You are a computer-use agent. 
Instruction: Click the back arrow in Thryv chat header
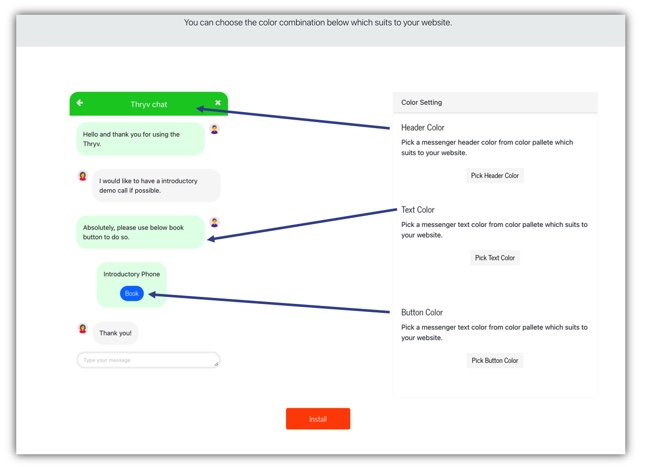[80, 103]
